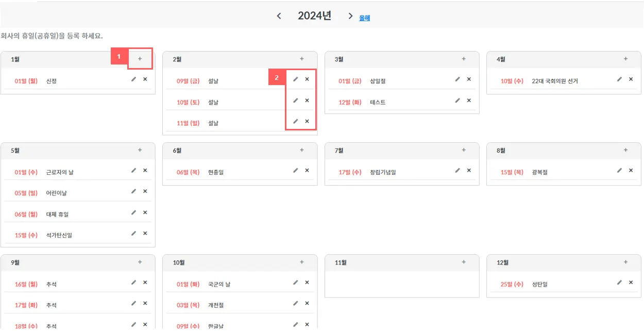Edit the 22대 국회의원 선거 holiday
The width and height of the screenshot is (644, 331).
click(620, 79)
